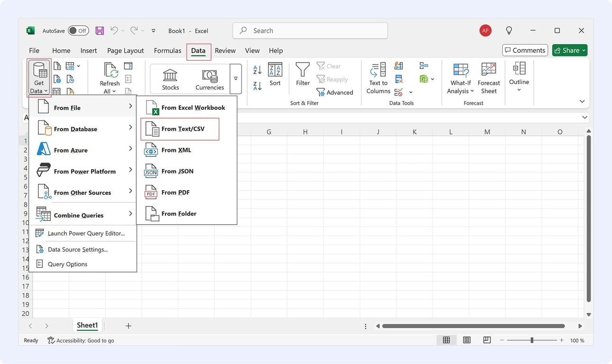Choose Launch Power Query Editor
612x364 pixels.
(83, 233)
